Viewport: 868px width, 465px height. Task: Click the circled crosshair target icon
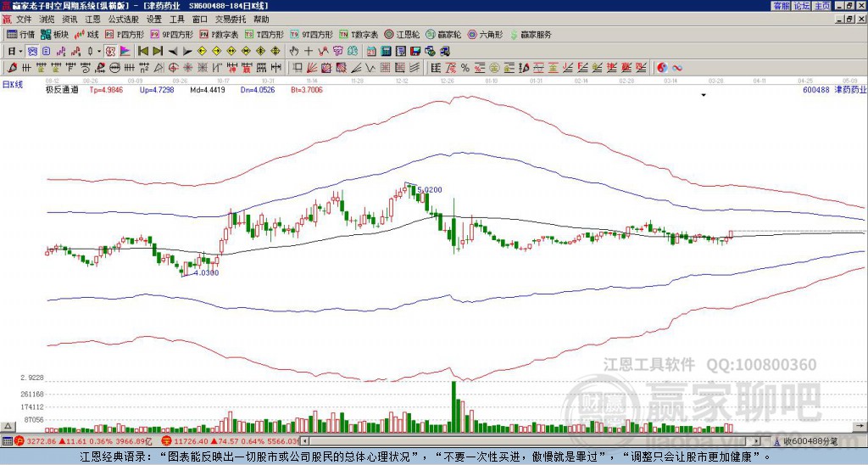(173, 68)
